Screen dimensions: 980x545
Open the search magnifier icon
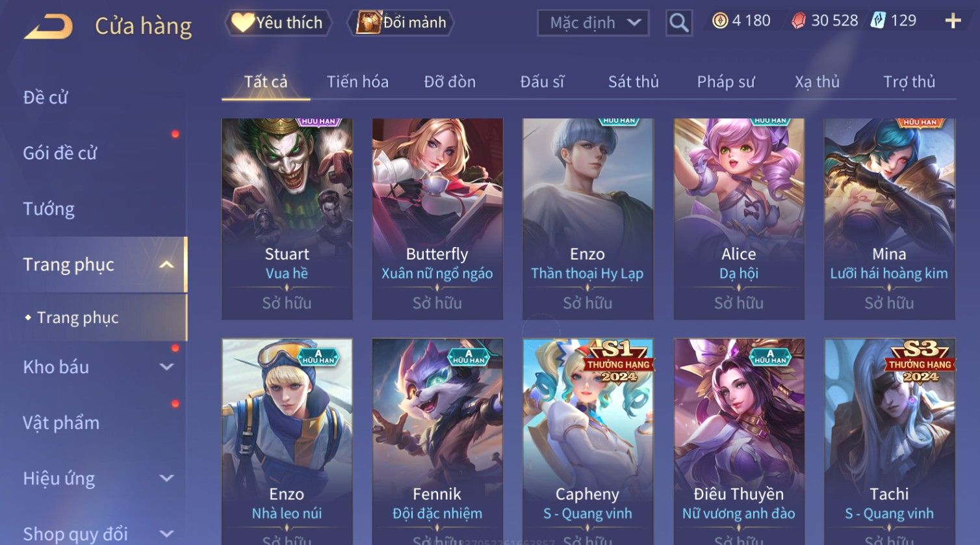coord(679,23)
